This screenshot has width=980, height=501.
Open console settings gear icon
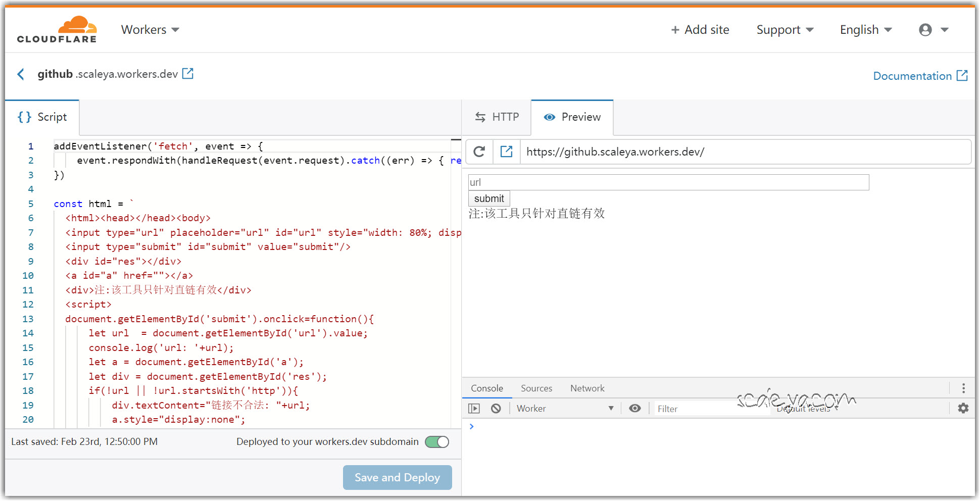(963, 408)
